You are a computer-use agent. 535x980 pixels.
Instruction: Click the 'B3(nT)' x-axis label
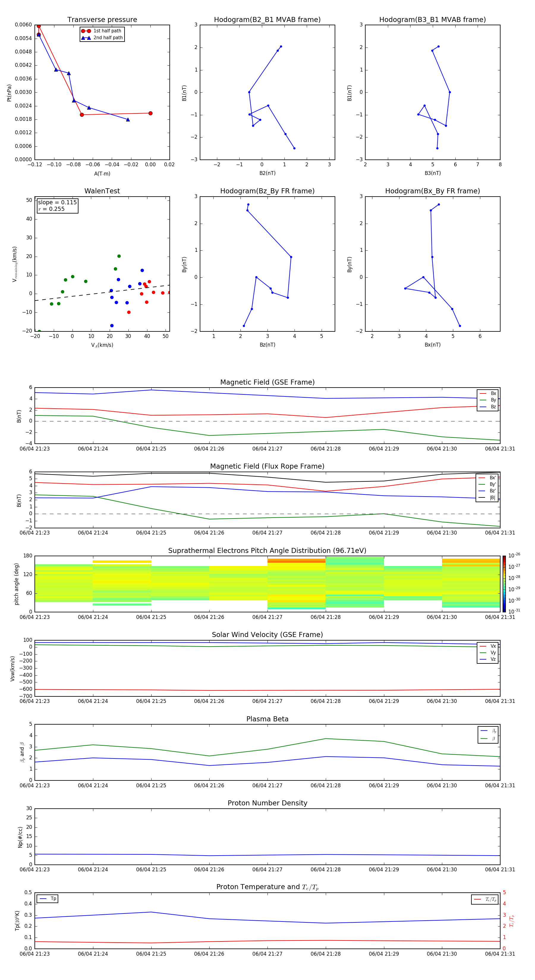coord(432,173)
